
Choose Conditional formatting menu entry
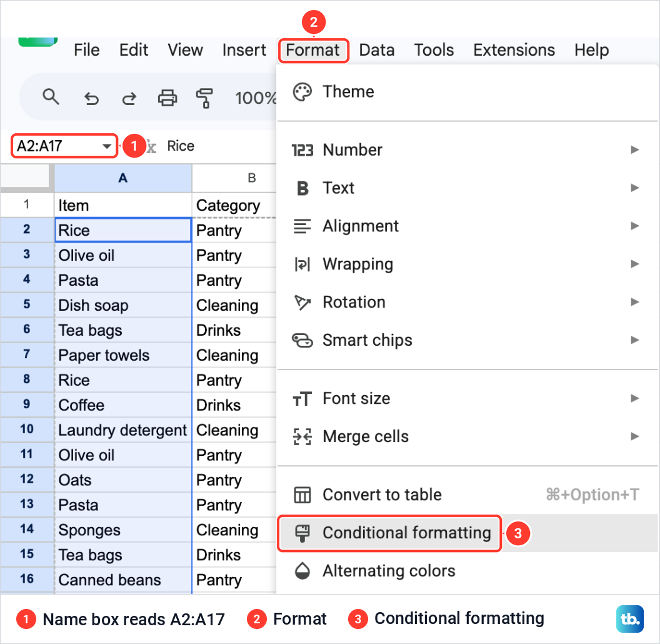[467, 533]
